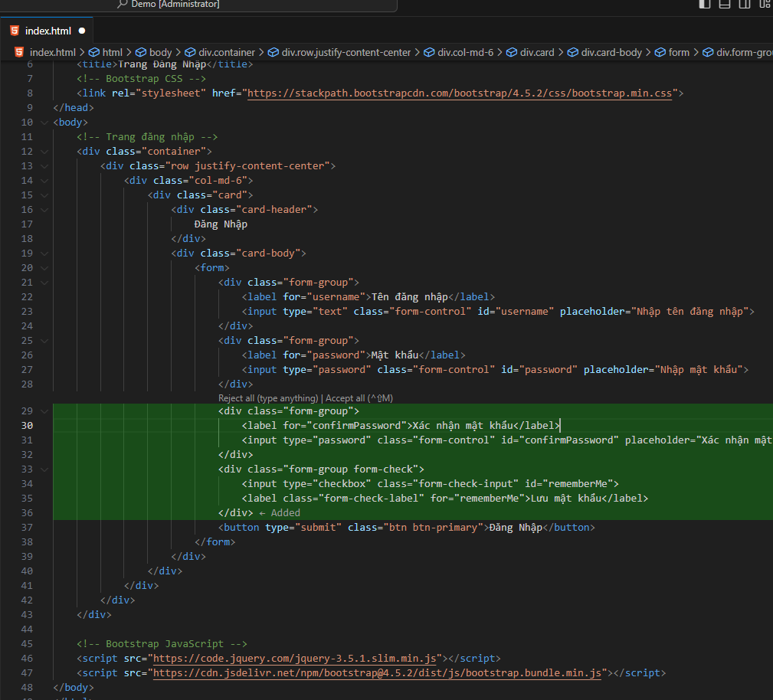Toggle the bottom panel layout icon
Screen dimensions: 773x700
pyautogui.click(x=724, y=5)
